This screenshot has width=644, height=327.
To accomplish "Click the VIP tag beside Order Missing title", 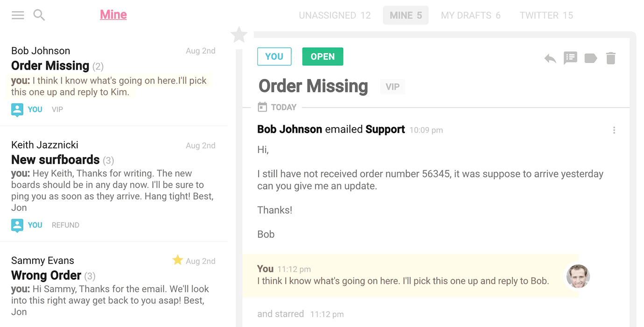I will click(x=392, y=87).
